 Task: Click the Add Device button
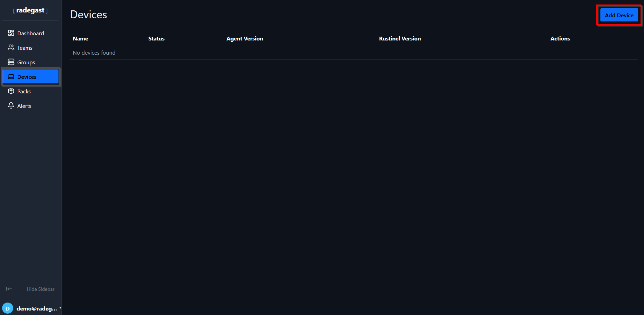[x=619, y=15]
